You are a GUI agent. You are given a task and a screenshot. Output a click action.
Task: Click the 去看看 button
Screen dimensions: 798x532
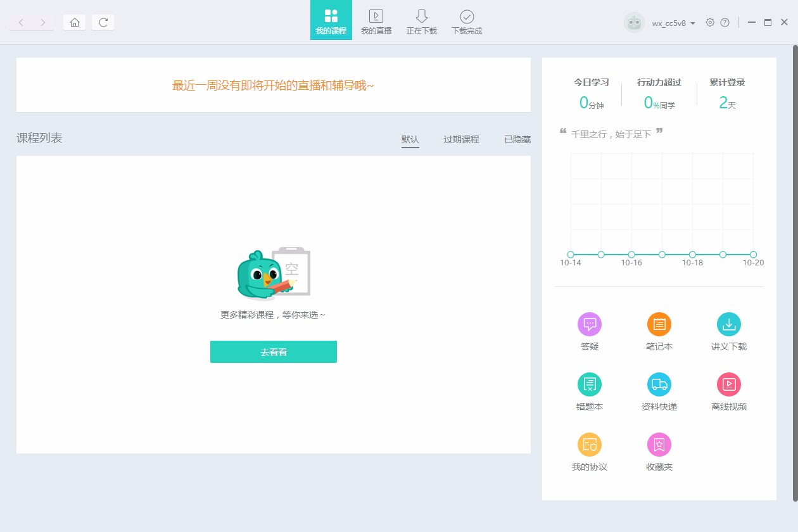(x=274, y=352)
